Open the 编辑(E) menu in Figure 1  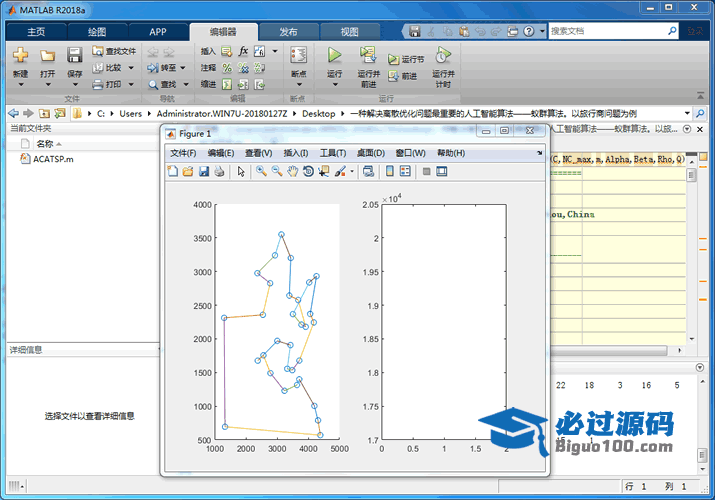(x=221, y=153)
